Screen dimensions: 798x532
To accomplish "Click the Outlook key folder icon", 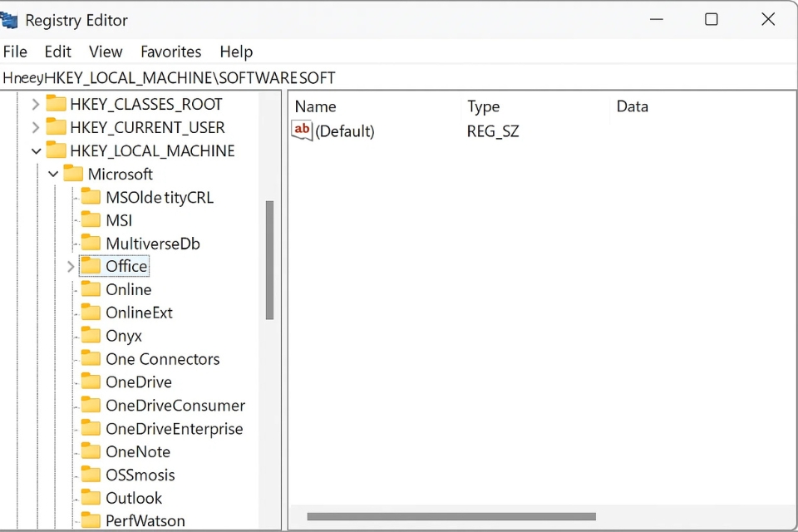I will click(x=91, y=498).
